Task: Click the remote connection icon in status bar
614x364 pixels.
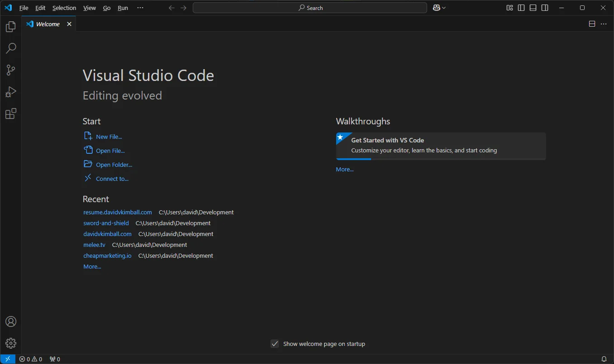Action: (8, 359)
